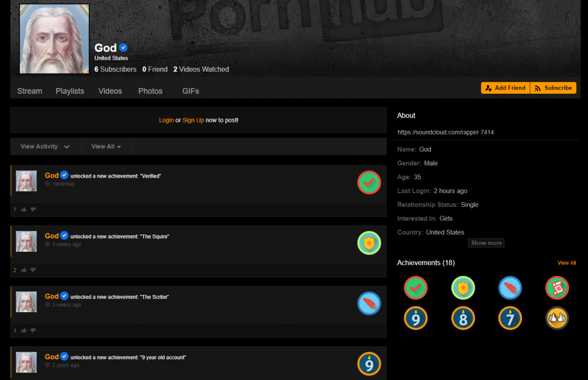Open the View Activity dropdown
588x380 pixels.
[45, 147]
